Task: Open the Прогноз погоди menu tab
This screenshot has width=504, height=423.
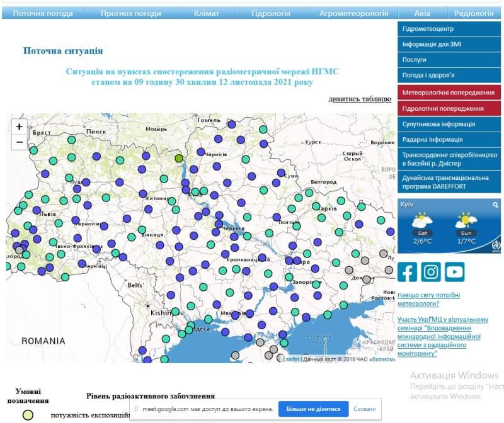Action: (x=130, y=13)
